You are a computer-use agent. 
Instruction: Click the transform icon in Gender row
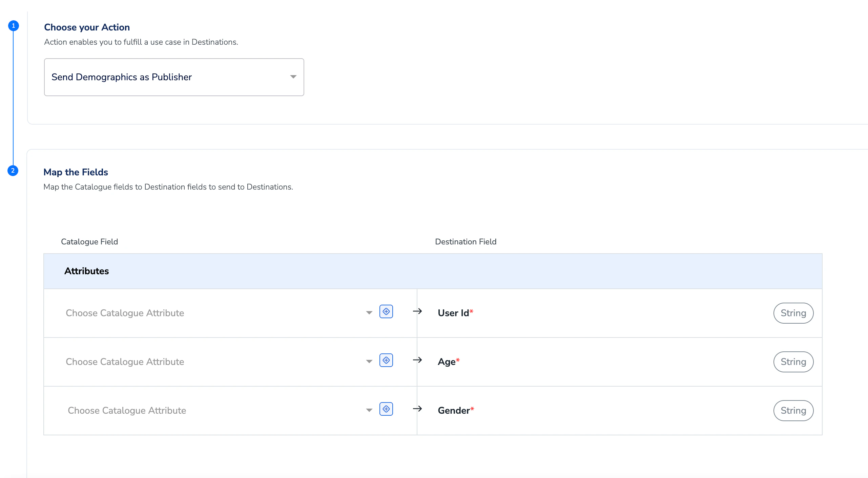point(386,409)
